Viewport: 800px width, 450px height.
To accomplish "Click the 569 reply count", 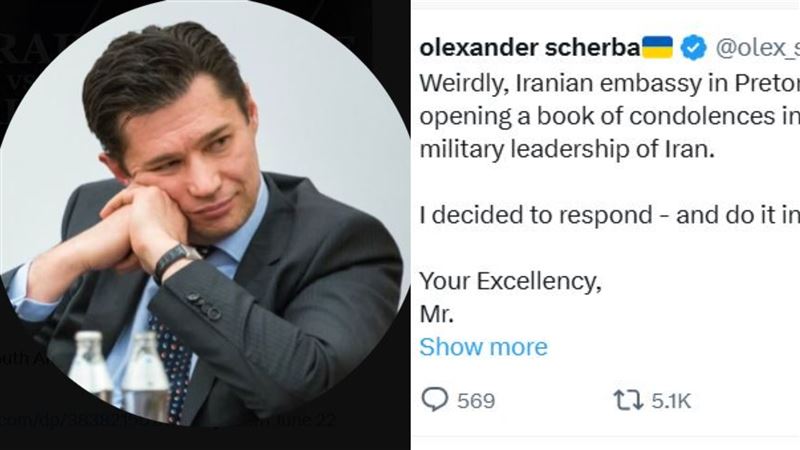I will pyautogui.click(x=476, y=401).
